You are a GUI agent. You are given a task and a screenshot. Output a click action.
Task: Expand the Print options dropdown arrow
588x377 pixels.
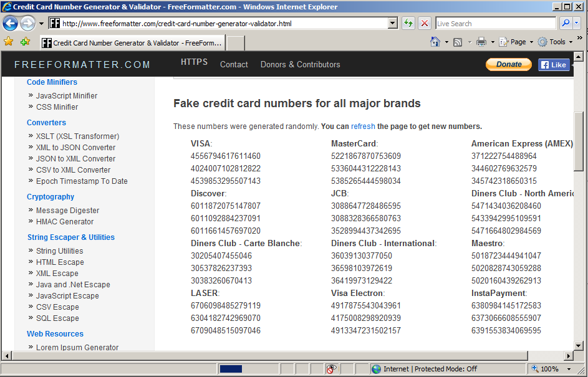(493, 42)
